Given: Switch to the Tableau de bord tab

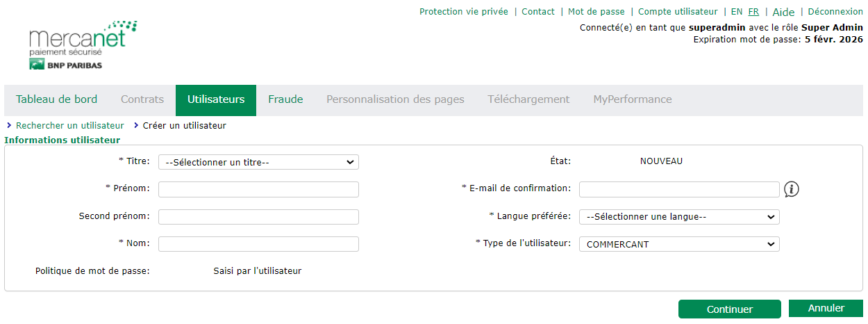Looking at the screenshot, I should coord(56,99).
